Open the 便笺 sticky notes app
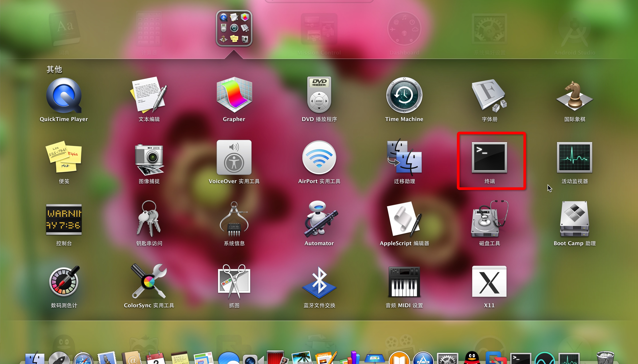638x364 pixels. click(64, 157)
